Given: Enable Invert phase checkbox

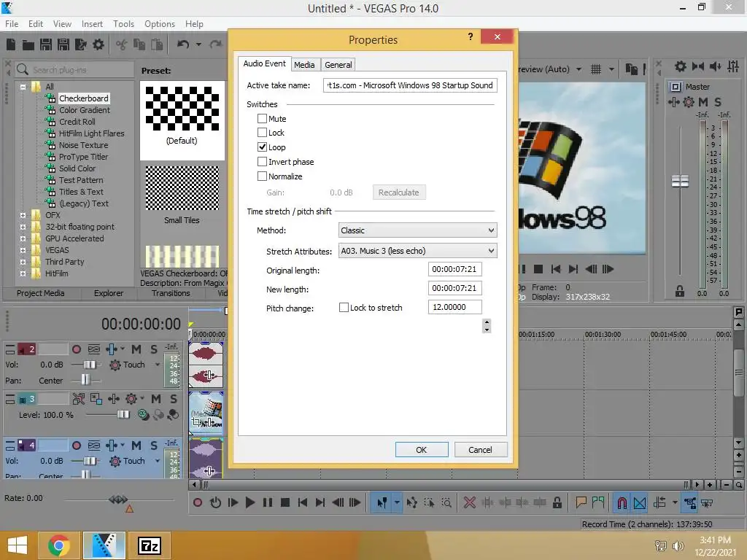Looking at the screenshot, I should coord(262,162).
